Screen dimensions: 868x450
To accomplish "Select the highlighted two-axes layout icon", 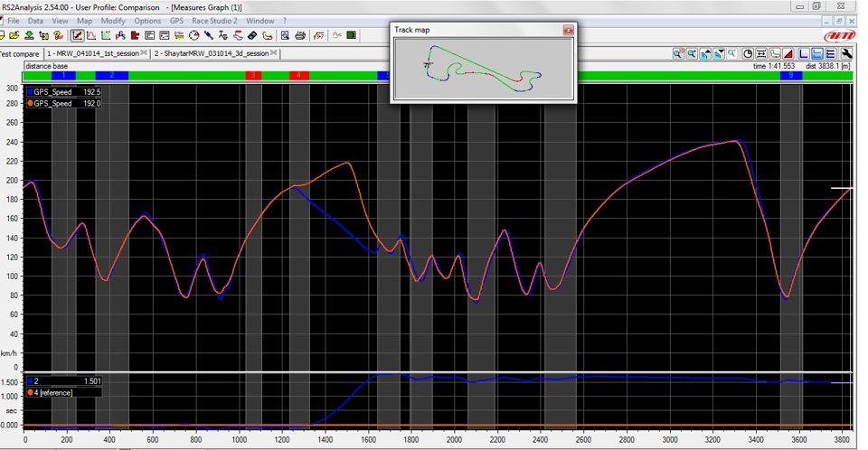I will coord(817,53).
